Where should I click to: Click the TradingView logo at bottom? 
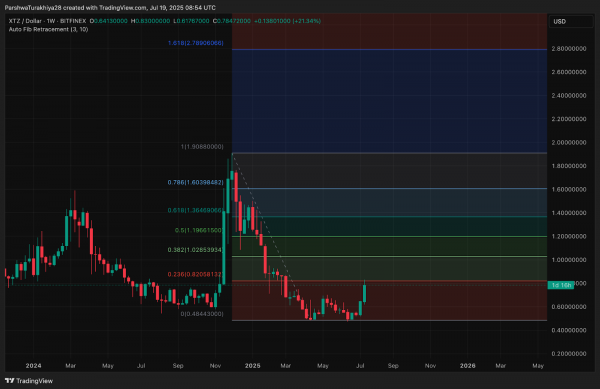(x=29, y=381)
